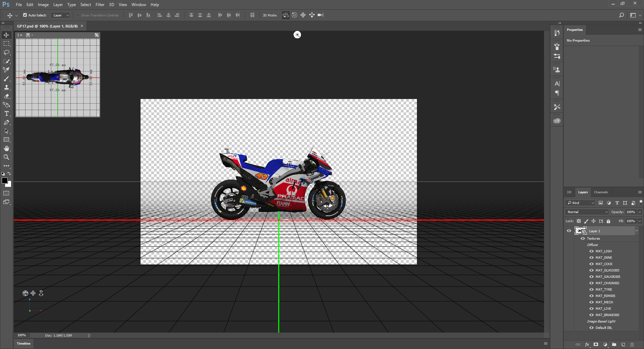Select the Eraser tool
The image size is (644, 349).
[6, 96]
